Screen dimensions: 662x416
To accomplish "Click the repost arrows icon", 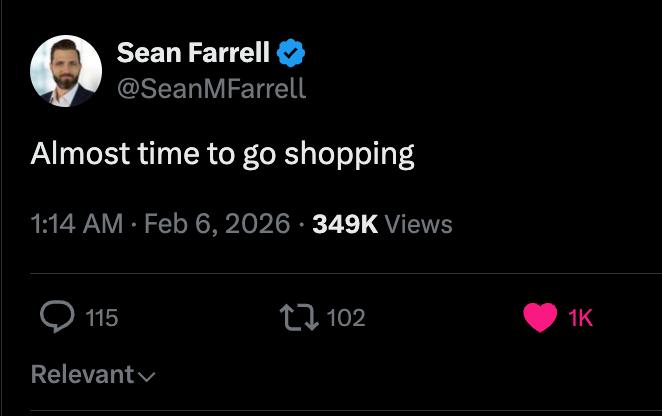I will (x=300, y=318).
